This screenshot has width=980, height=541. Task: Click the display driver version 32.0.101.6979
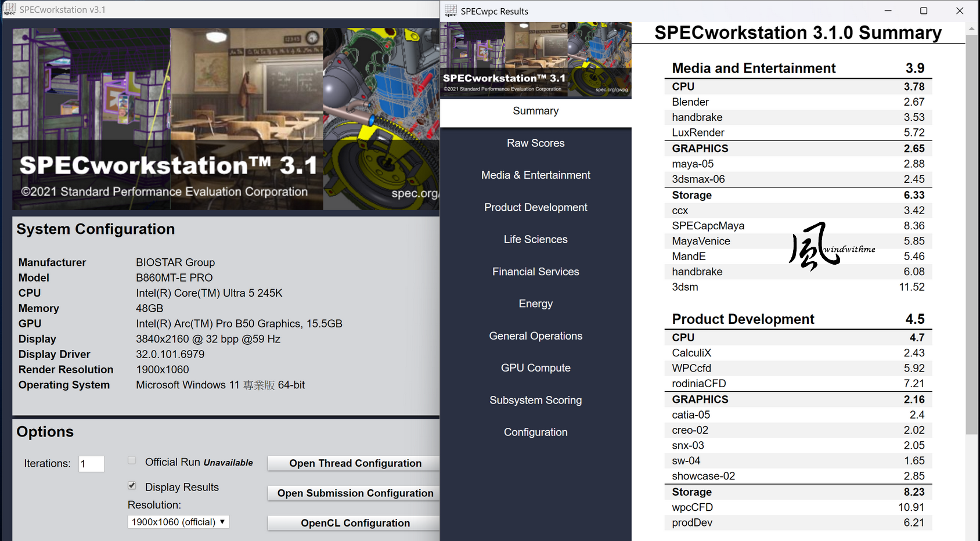[170, 354]
